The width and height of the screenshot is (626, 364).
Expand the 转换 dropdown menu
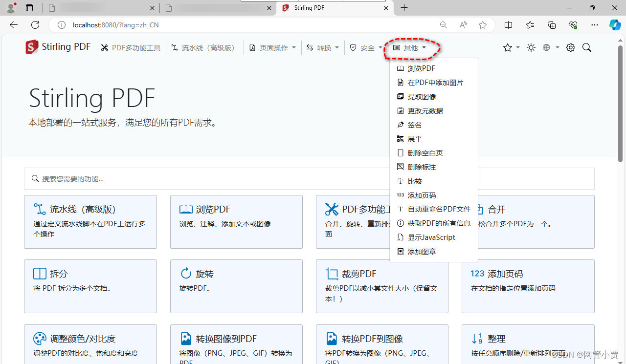[323, 47]
